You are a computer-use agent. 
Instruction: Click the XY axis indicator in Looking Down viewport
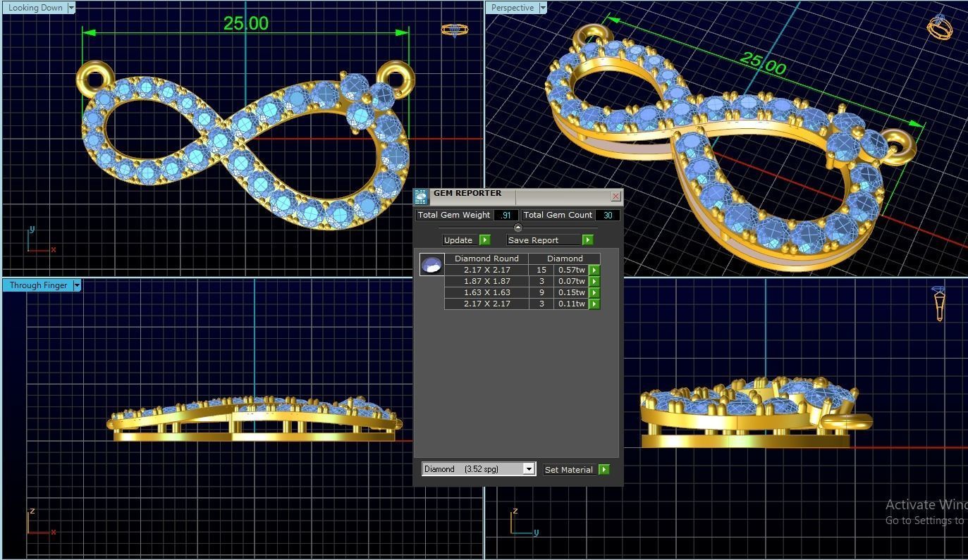pyautogui.click(x=41, y=240)
